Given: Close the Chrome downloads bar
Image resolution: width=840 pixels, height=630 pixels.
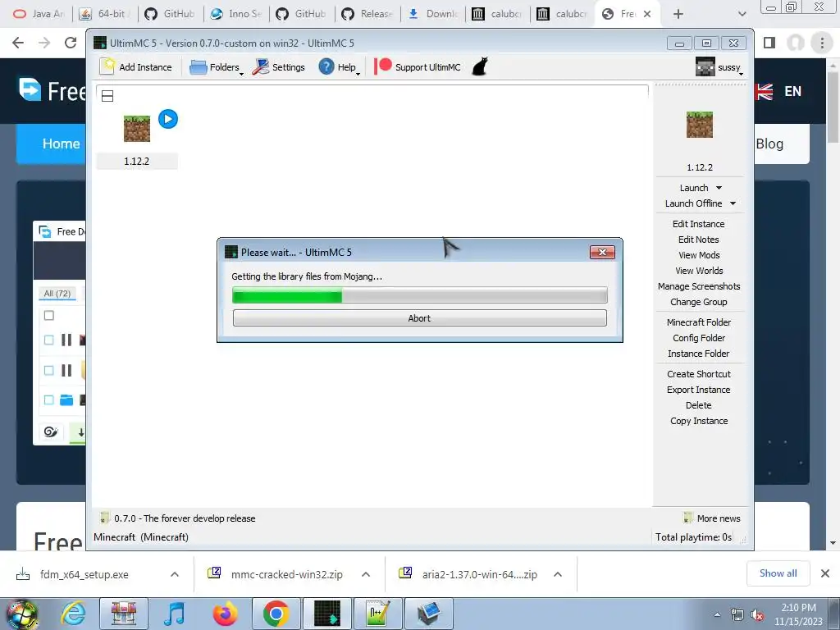Looking at the screenshot, I should coord(825,573).
